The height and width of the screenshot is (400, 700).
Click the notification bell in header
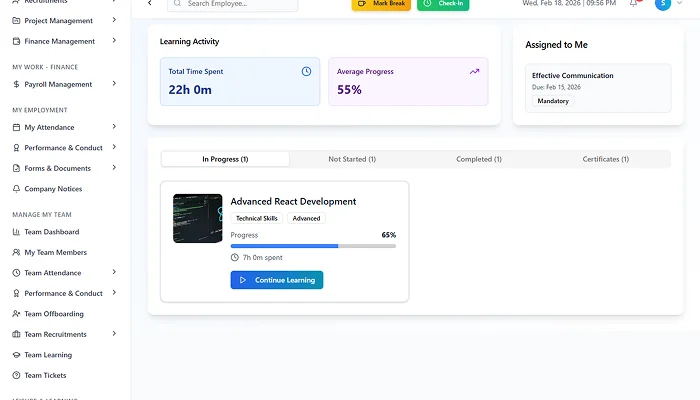pyautogui.click(x=634, y=4)
